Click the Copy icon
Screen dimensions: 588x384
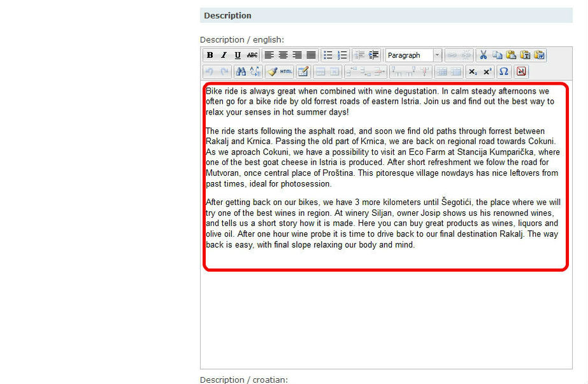click(x=497, y=55)
